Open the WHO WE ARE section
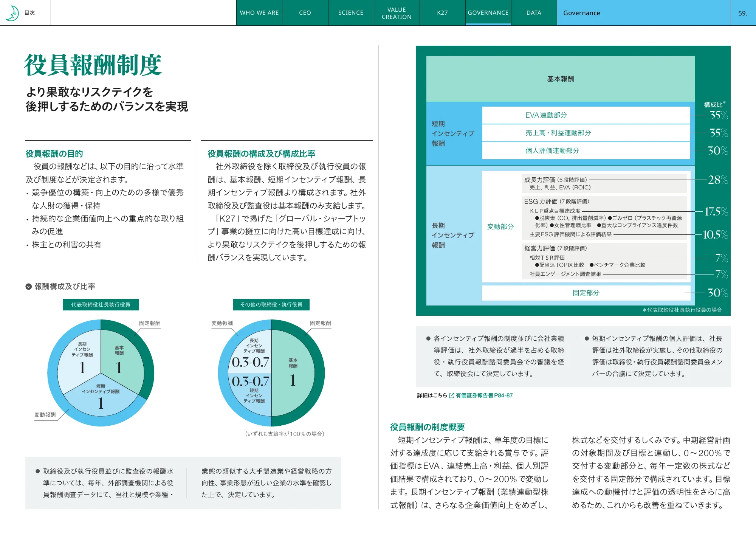Viewport: 756px width, 535px height. pos(259,12)
